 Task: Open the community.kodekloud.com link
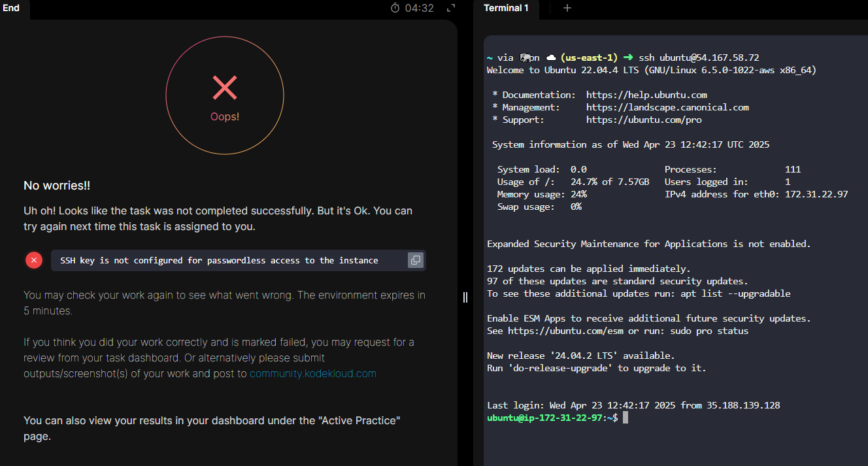click(313, 374)
